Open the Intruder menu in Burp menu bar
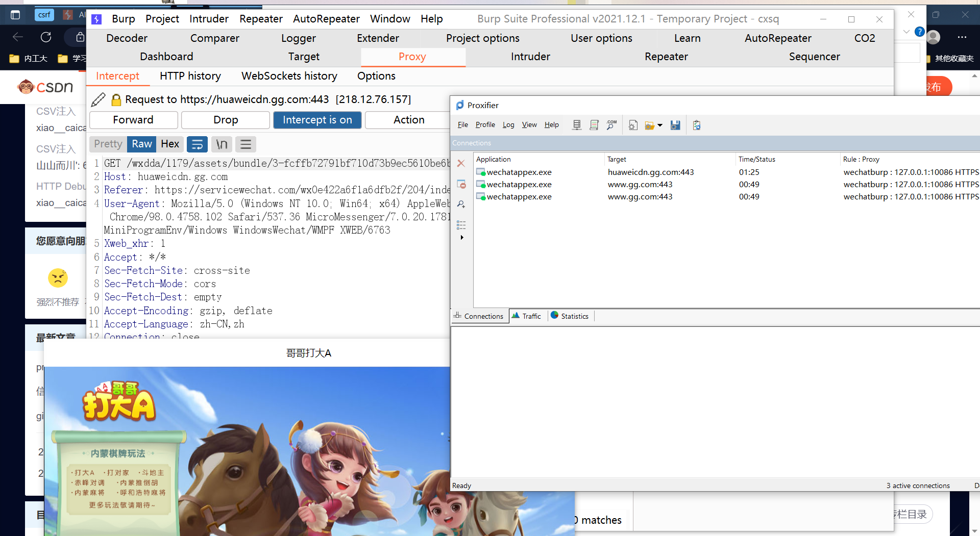The width and height of the screenshot is (980, 536). point(209,19)
